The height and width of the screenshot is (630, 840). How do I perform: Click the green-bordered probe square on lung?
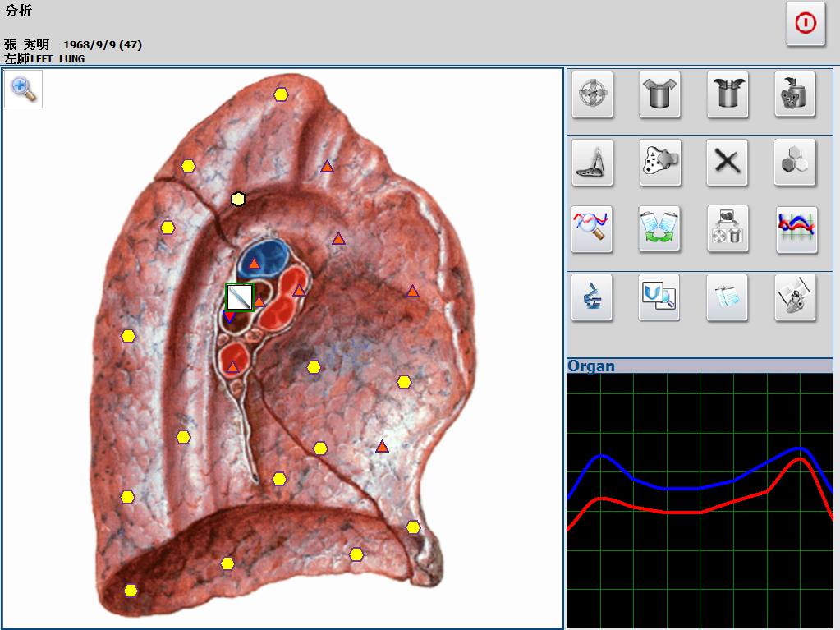tap(239, 297)
